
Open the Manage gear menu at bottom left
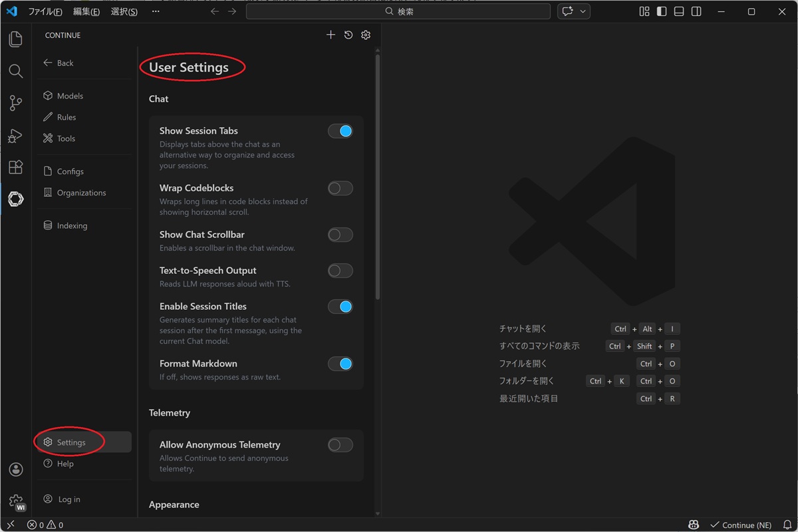(x=15, y=501)
